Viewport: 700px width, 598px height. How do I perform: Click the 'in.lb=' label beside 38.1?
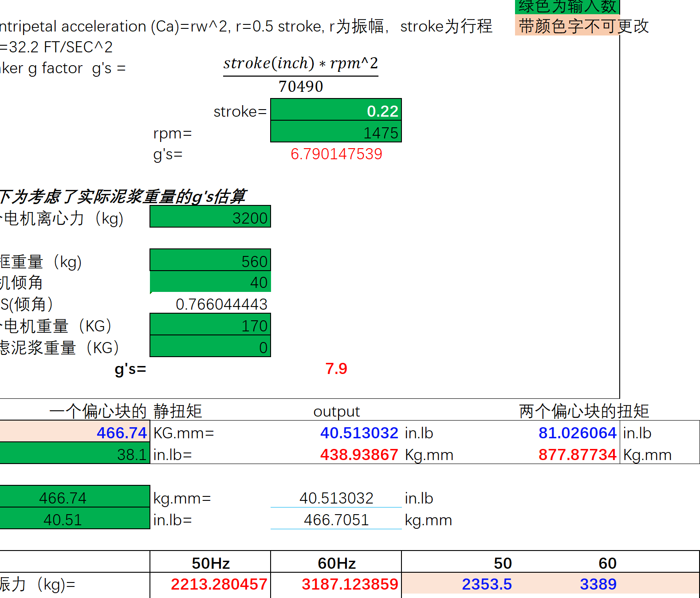(x=173, y=455)
